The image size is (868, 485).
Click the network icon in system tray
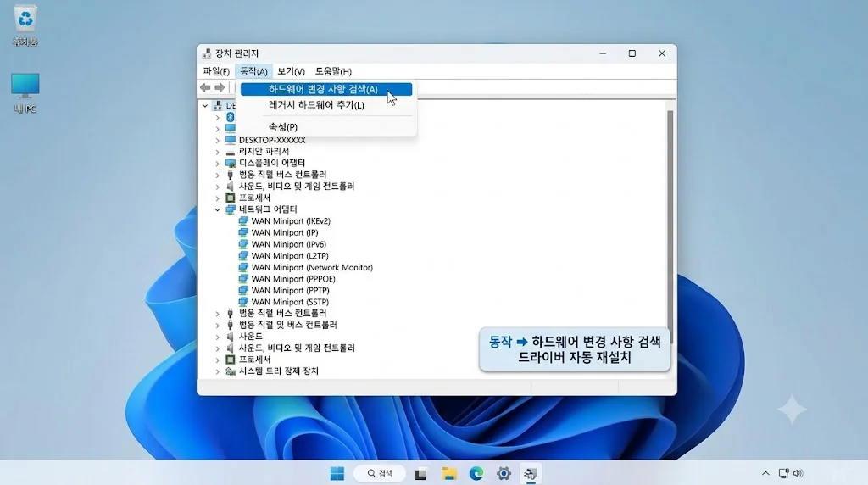tap(783, 473)
